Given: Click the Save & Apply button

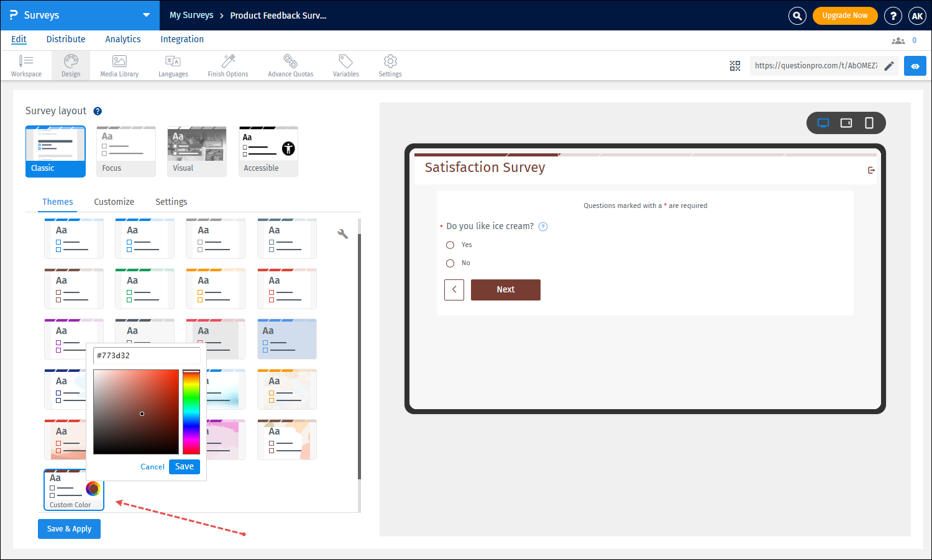Looking at the screenshot, I should pyautogui.click(x=69, y=528).
